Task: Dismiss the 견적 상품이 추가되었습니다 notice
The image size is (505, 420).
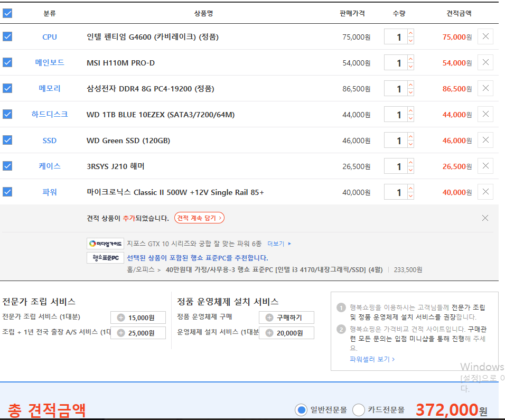Action: point(485,218)
